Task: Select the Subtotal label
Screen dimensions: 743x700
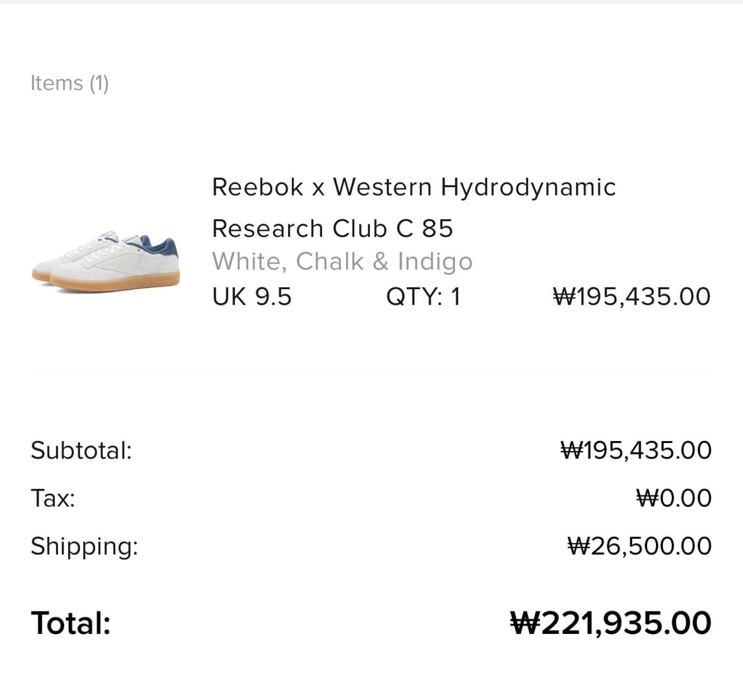Action: coord(81,450)
